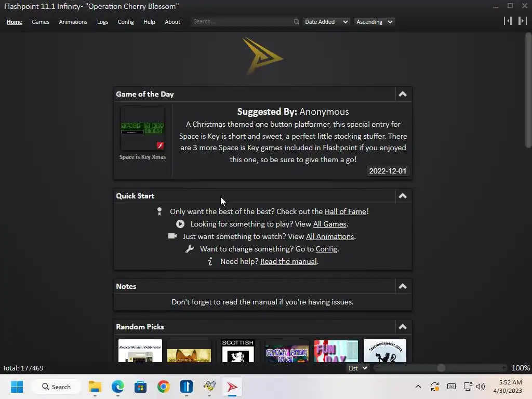Click the volume speaker tray icon

(x=481, y=387)
